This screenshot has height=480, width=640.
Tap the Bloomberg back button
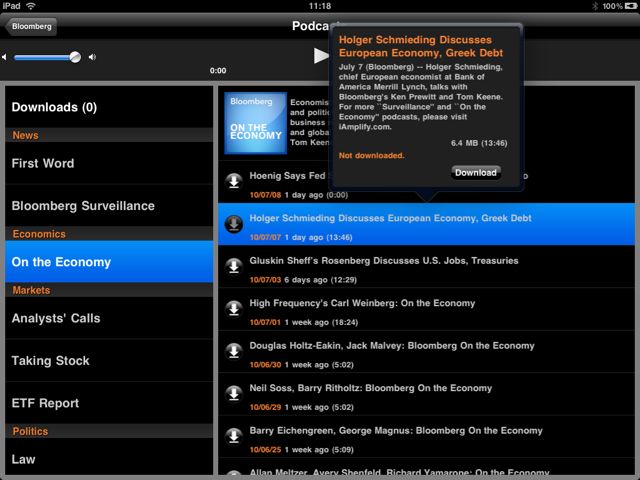click(x=31, y=27)
